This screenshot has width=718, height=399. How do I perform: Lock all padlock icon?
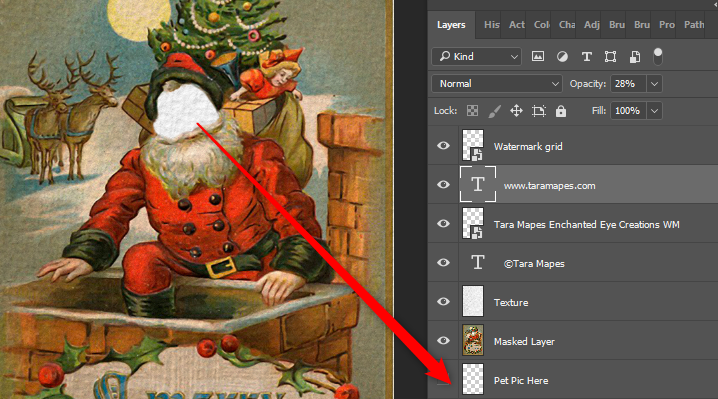561,110
